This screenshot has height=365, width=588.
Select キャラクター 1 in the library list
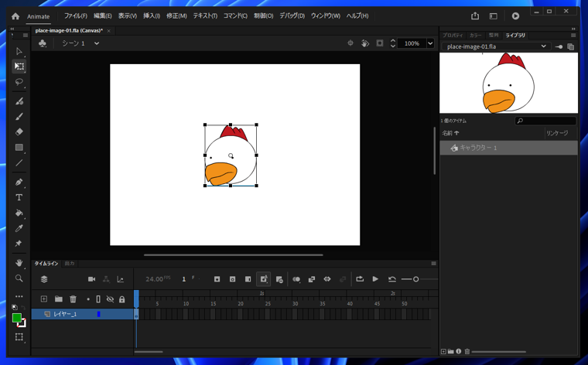click(478, 148)
